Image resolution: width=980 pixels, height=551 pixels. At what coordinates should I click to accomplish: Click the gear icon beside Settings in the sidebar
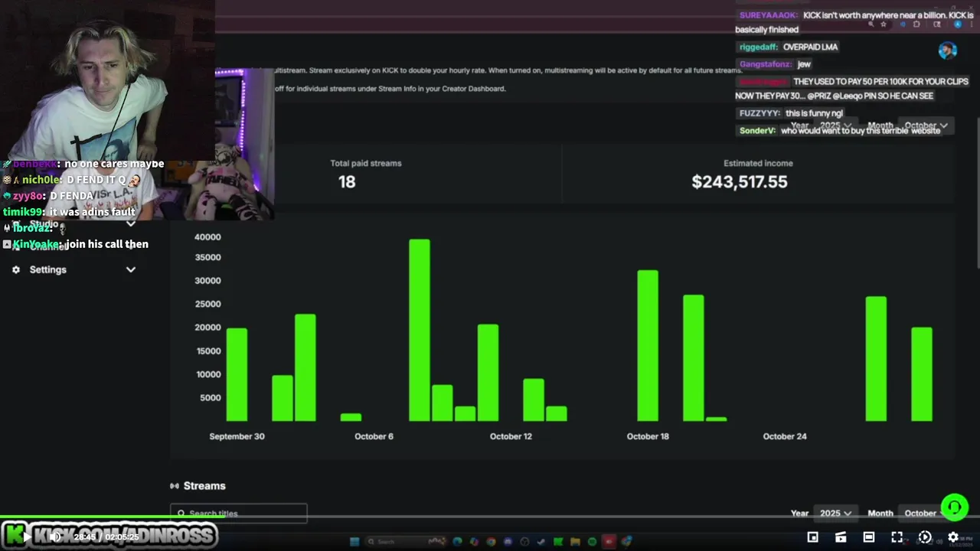click(16, 269)
